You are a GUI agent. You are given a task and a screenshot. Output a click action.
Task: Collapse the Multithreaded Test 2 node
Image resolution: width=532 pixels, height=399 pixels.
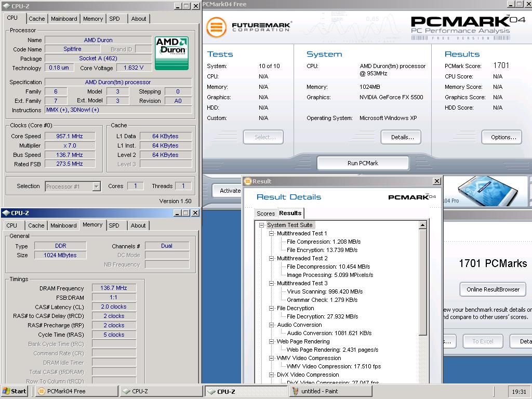coord(271,258)
